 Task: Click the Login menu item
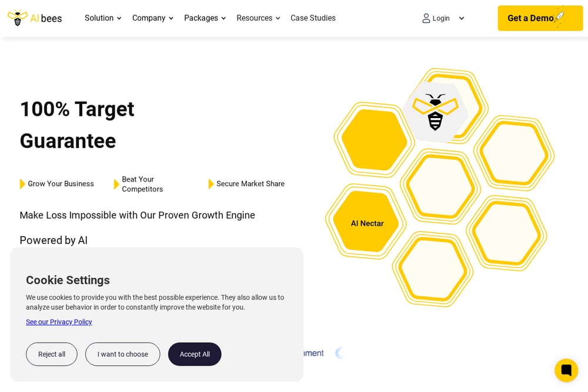click(x=440, y=18)
